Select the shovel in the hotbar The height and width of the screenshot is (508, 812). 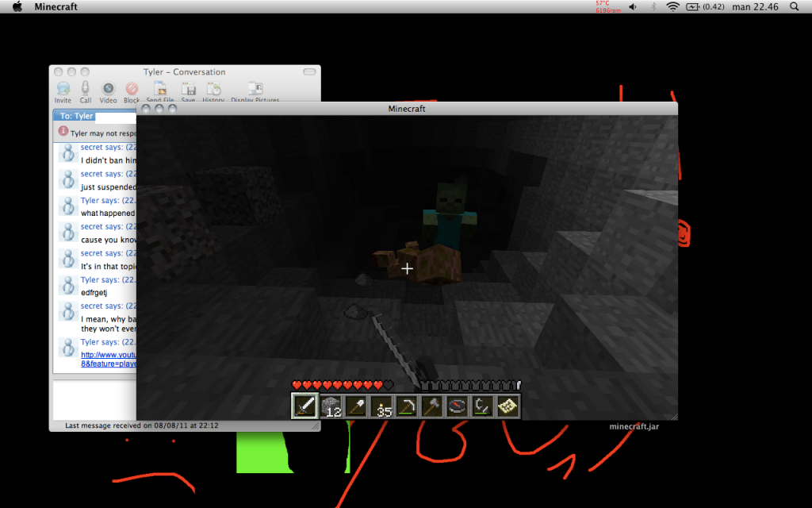click(x=356, y=406)
